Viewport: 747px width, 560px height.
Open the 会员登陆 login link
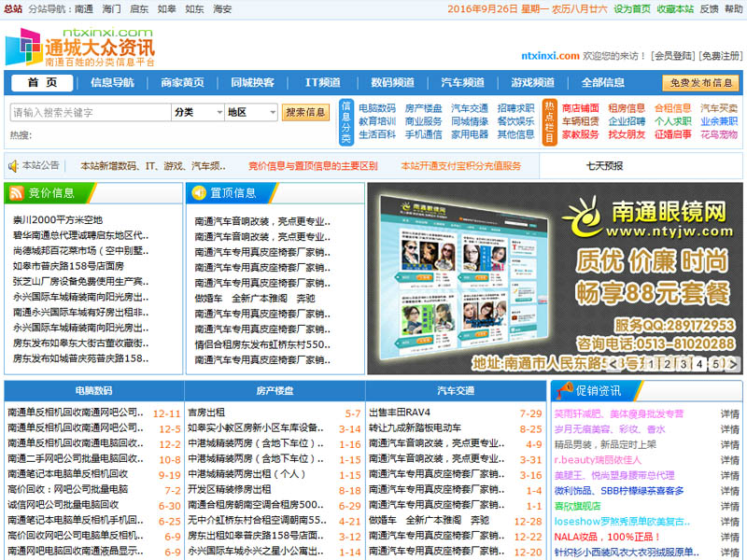click(672, 55)
